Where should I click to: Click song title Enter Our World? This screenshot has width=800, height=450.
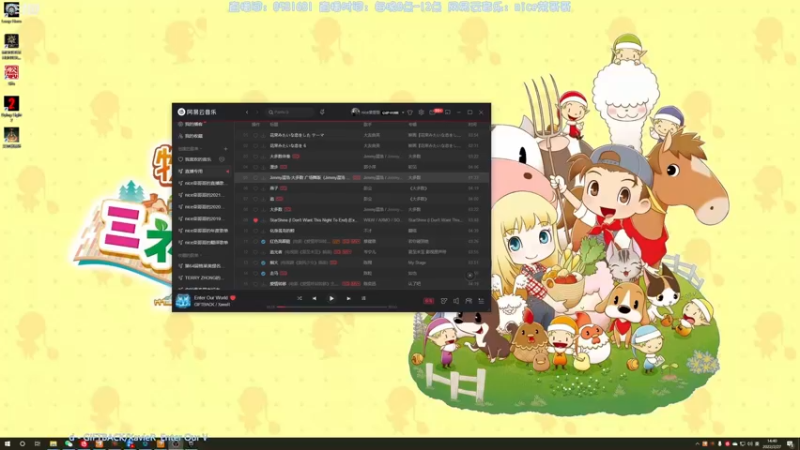point(211,297)
